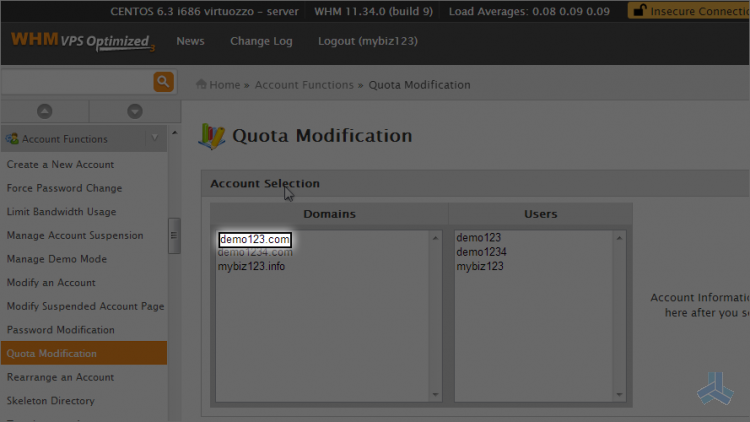Click the Users column header

click(x=540, y=214)
